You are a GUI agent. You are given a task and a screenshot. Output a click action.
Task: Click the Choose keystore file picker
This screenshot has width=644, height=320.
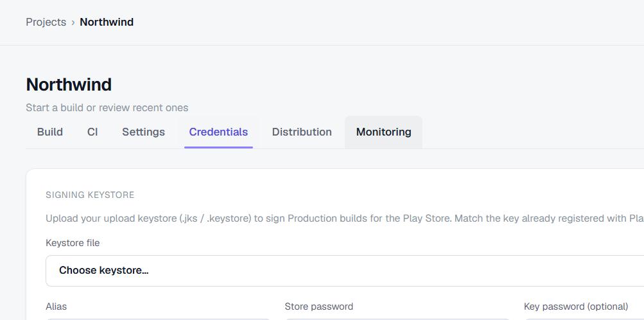click(345, 271)
